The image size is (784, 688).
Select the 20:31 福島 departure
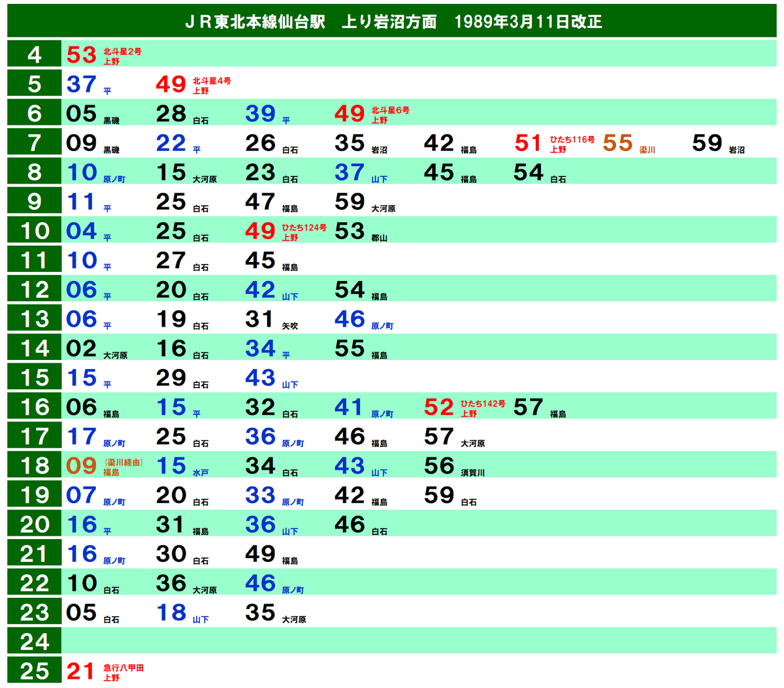pyautogui.click(x=182, y=525)
